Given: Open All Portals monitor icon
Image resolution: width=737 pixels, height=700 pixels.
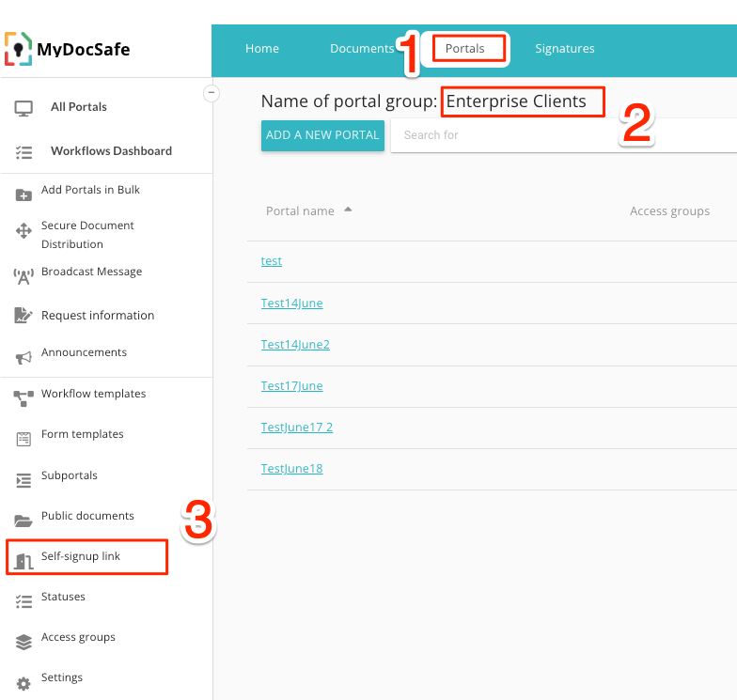Looking at the screenshot, I should pos(24,108).
